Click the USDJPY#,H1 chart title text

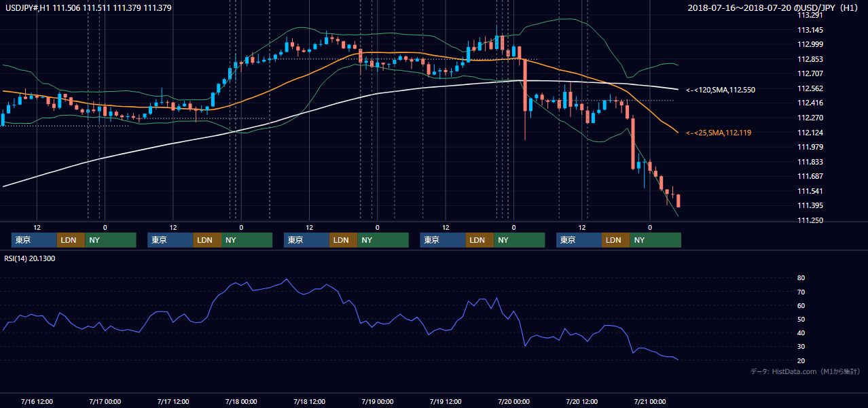[88, 7]
